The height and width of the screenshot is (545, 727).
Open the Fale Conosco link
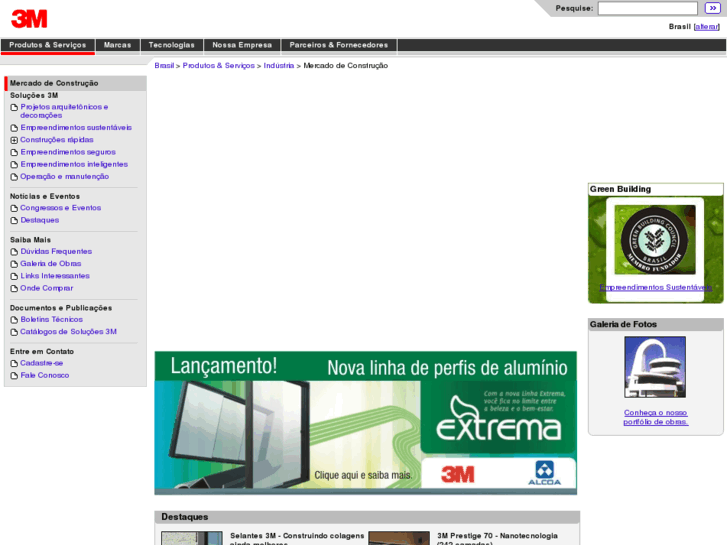(x=45, y=376)
